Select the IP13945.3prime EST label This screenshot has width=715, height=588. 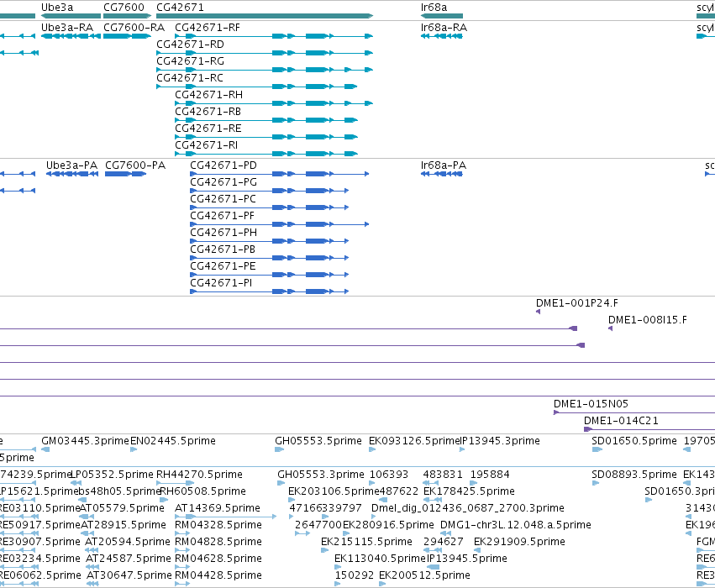click(499, 441)
